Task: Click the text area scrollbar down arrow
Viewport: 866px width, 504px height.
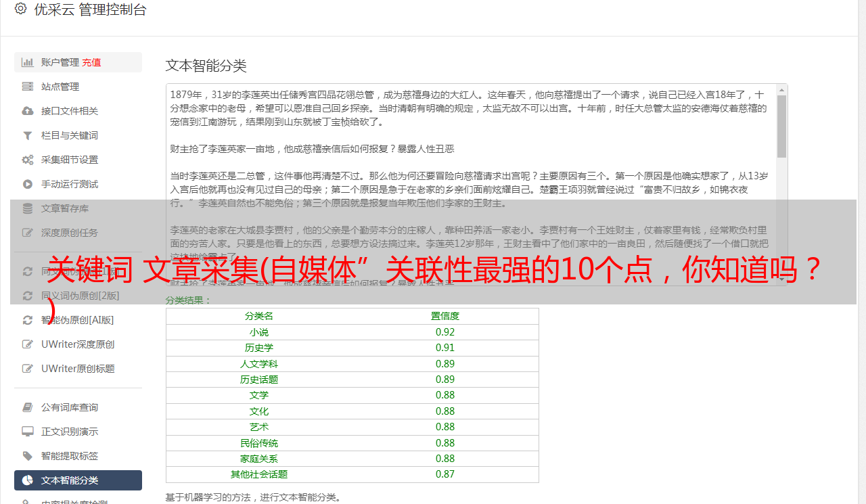Action: tap(781, 279)
